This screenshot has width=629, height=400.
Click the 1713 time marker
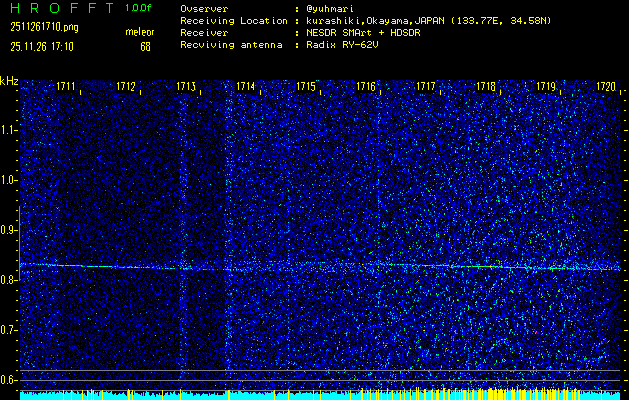[186, 86]
